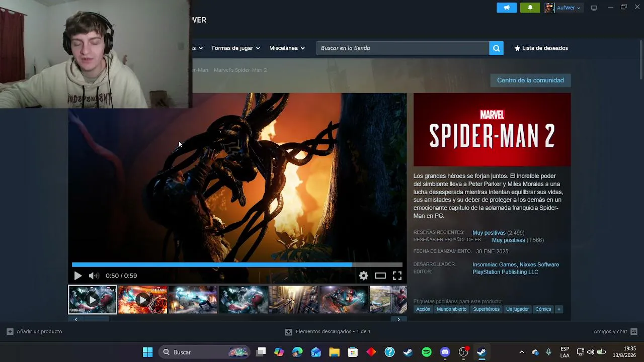Click the left arrow of thumbnail strip

[x=76, y=319]
